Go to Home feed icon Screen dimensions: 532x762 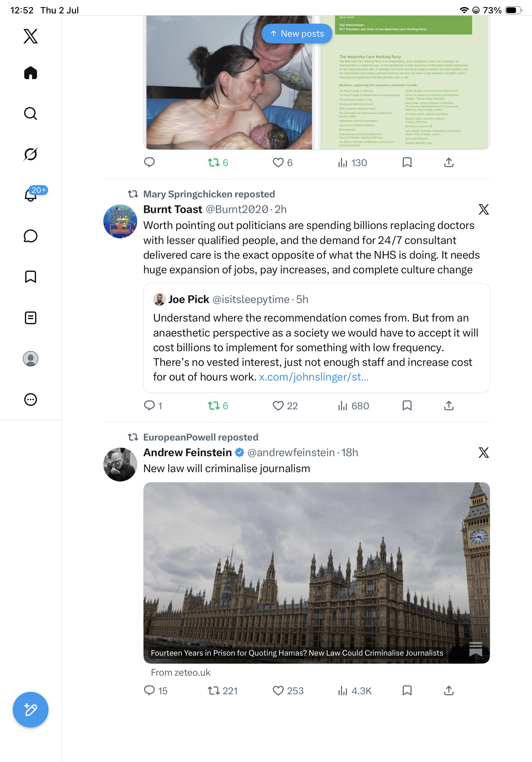click(31, 73)
